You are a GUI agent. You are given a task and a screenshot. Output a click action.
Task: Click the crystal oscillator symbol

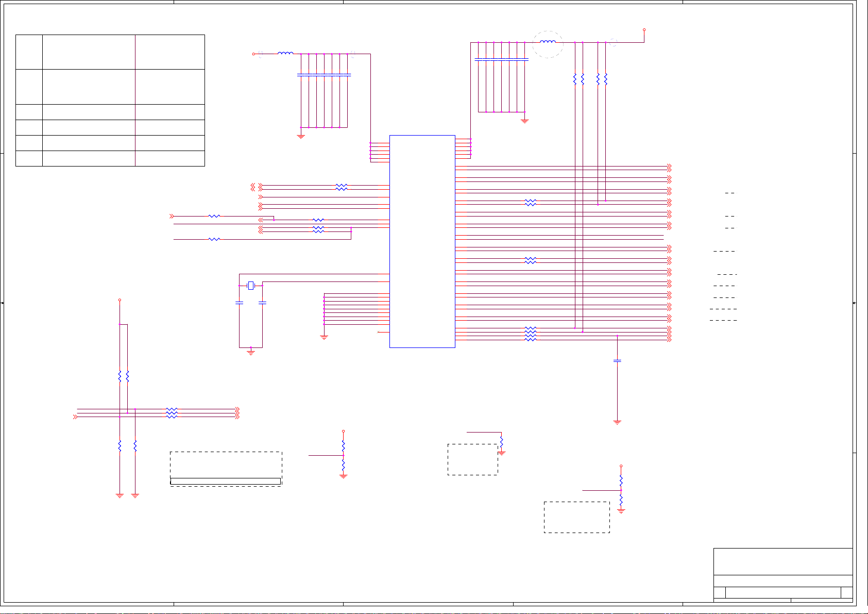(x=251, y=286)
